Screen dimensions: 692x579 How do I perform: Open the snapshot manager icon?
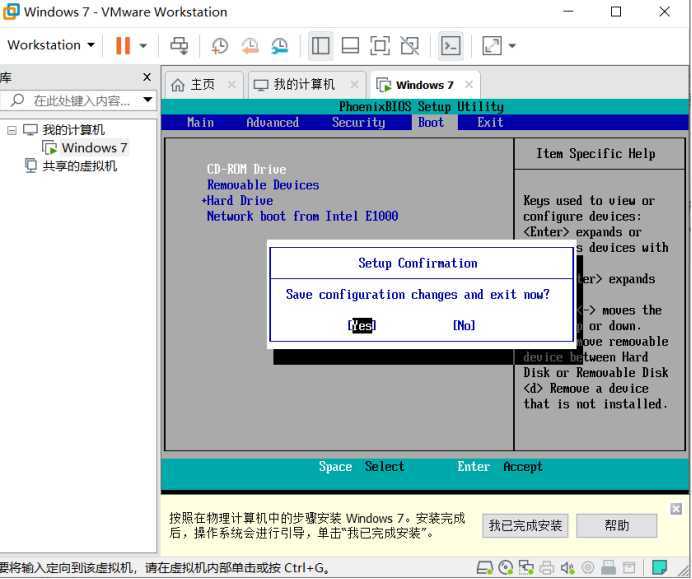coord(280,45)
